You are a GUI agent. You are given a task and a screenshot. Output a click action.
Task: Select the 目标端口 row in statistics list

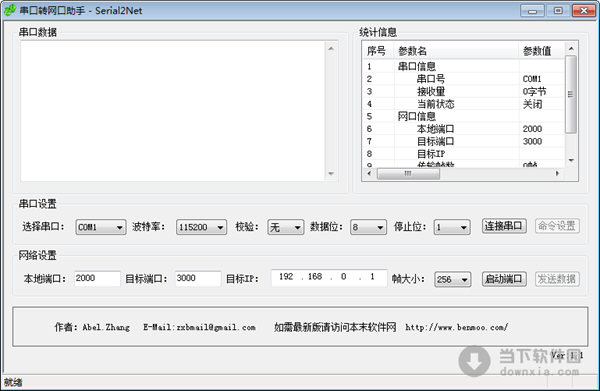463,141
